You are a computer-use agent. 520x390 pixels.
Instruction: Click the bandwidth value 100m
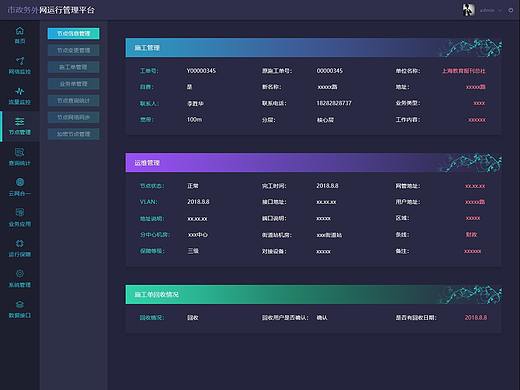tap(194, 119)
